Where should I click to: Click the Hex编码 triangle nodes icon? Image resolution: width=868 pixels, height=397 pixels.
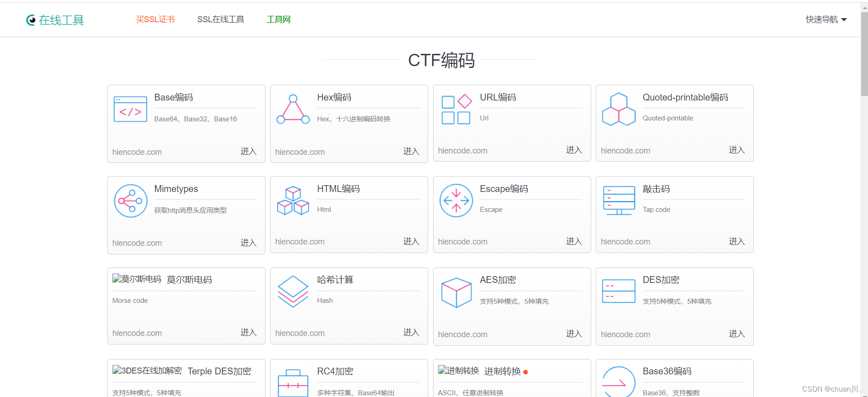point(293,109)
